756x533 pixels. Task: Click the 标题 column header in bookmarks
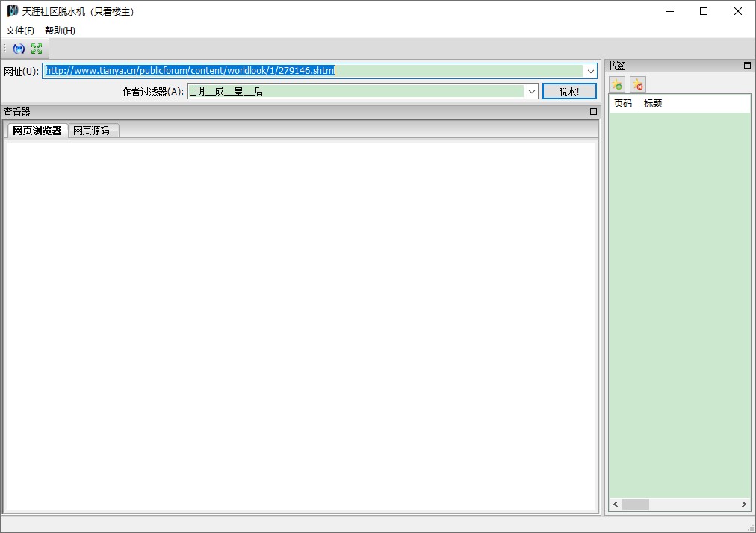pos(653,104)
